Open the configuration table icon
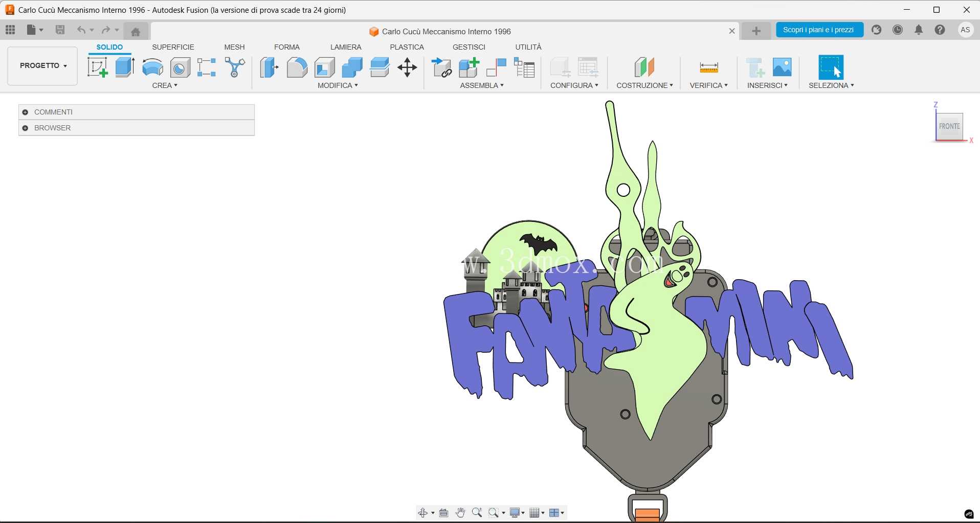The image size is (980, 523). pyautogui.click(x=588, y=67)
